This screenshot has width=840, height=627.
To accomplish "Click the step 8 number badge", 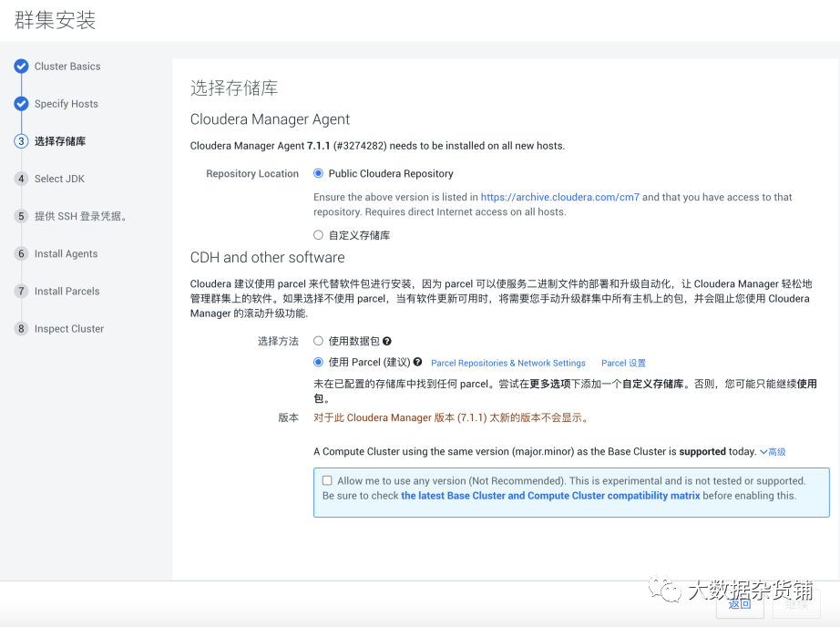I will pyautogui.click(x=21, y=329).
